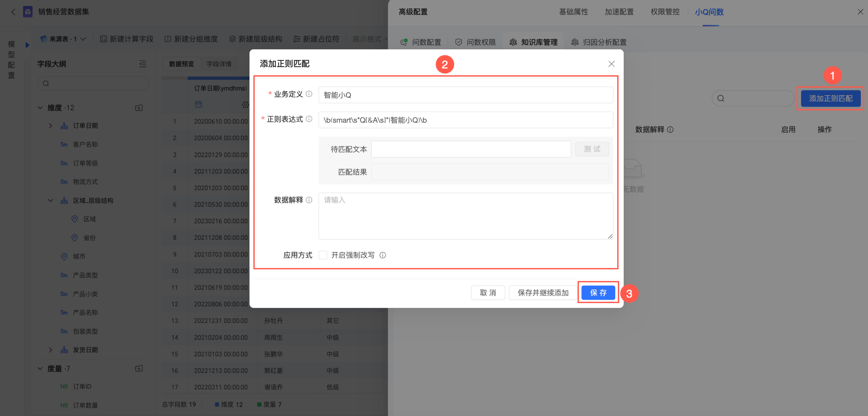Screen dimensions: 868x416
Task: Switch to 归因分析配置 sub-tab
Action: click(x=599, y=42)
